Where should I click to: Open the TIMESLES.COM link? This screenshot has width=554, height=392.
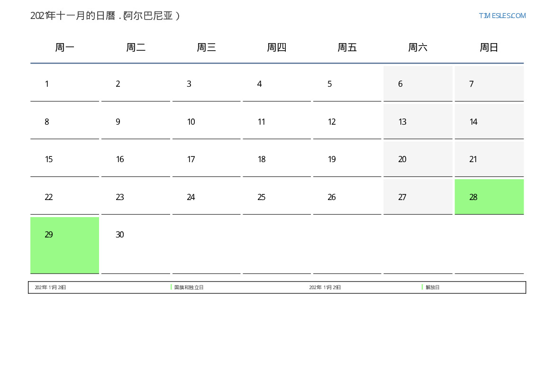tap(502, 16)
